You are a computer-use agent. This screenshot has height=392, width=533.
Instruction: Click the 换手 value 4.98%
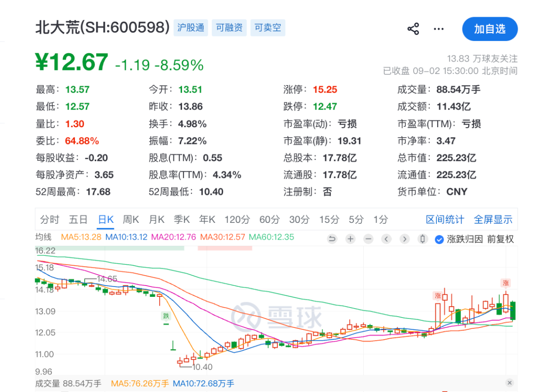click(x=192, y=124)
